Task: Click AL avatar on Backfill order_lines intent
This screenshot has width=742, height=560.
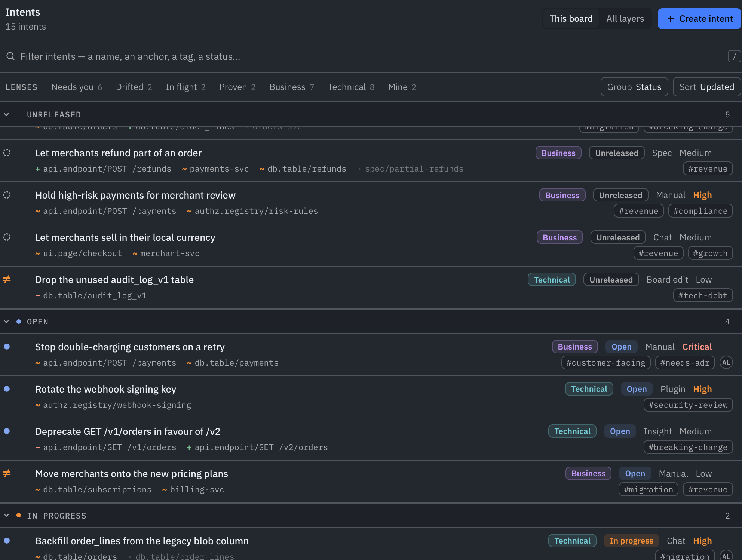Action: 726,556
